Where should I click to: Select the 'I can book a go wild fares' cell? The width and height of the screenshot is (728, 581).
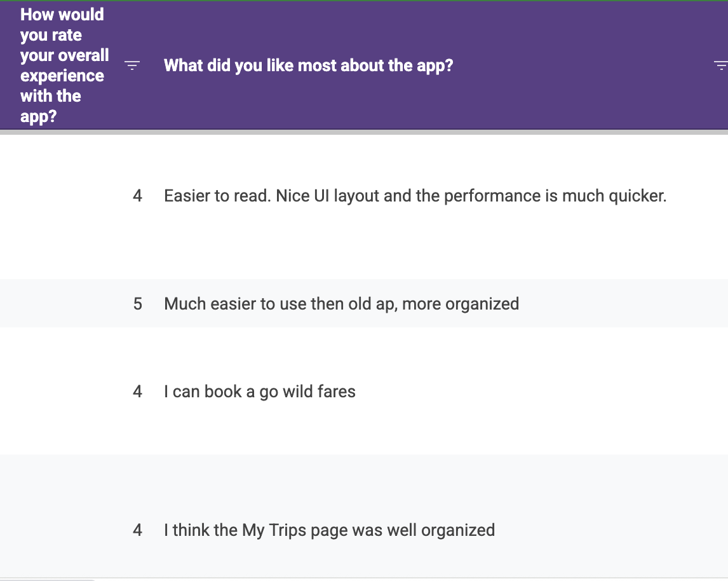point(259,392)
